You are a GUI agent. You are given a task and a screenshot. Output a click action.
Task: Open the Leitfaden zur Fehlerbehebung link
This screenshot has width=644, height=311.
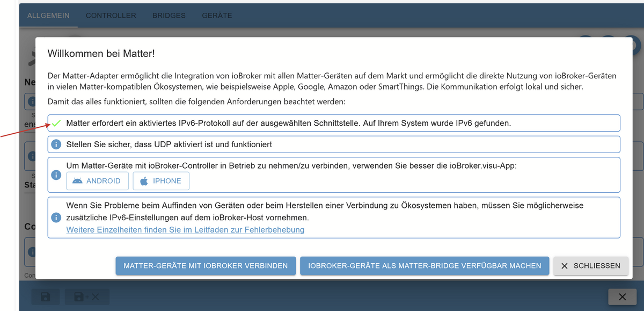pos(185,230)
